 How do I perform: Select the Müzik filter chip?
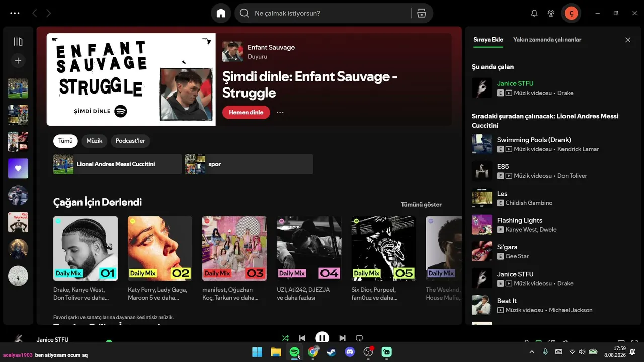click(x=94, y=141)
